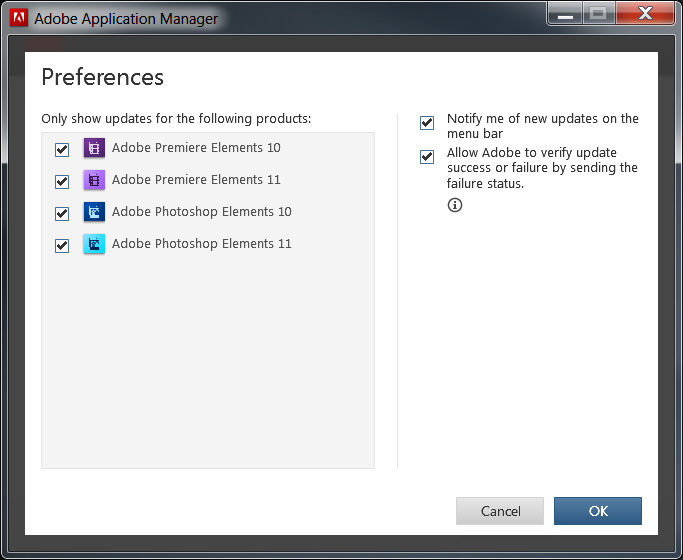The image size is (683, 560).
Task: Disable Allow Adobe to verify update checkbox
Action: click(427, 157)
